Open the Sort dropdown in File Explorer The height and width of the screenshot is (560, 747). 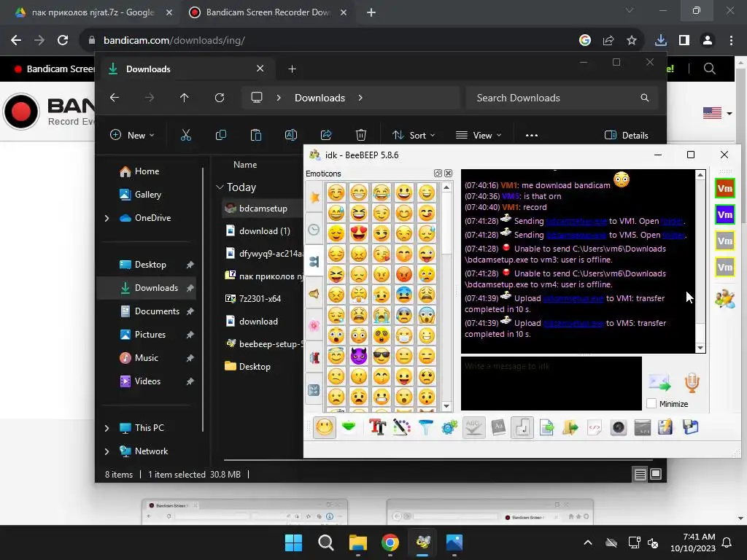(413, 135)
